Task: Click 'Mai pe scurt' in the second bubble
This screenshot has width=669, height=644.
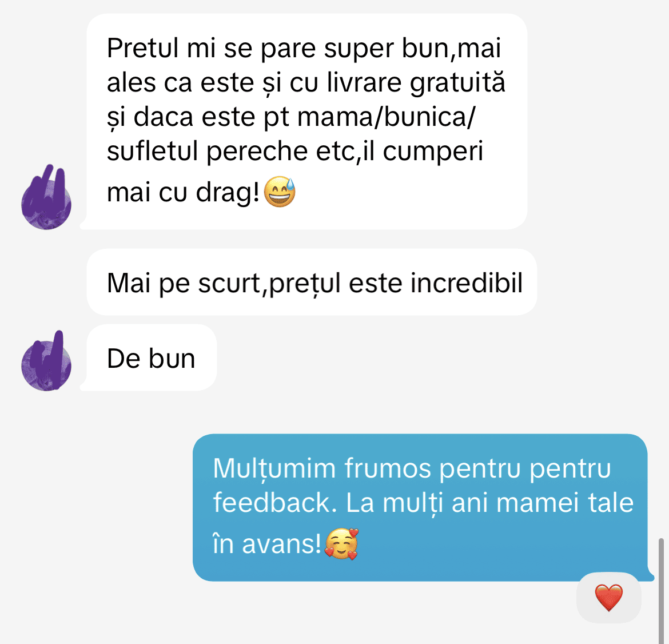Action: [x=184, y=283]
